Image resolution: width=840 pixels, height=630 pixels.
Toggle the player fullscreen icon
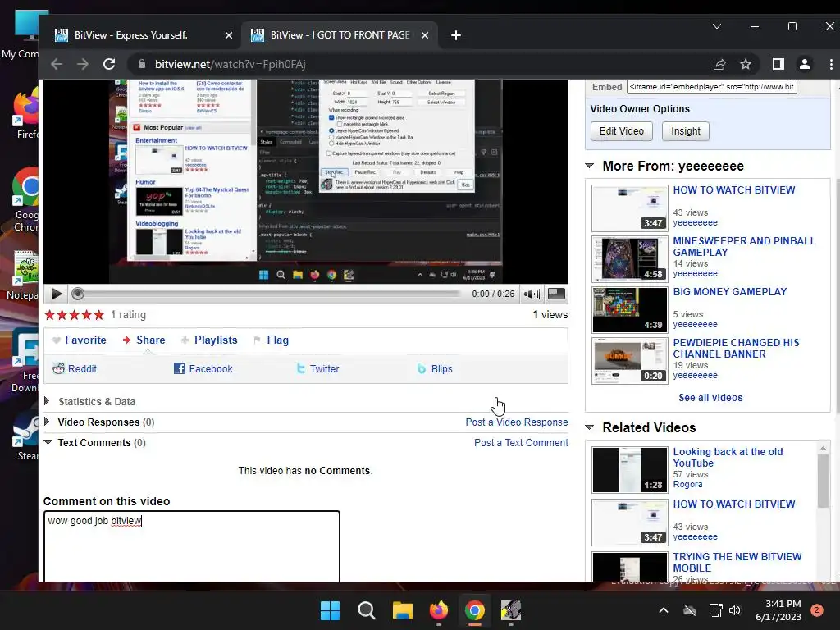point(556,294)
